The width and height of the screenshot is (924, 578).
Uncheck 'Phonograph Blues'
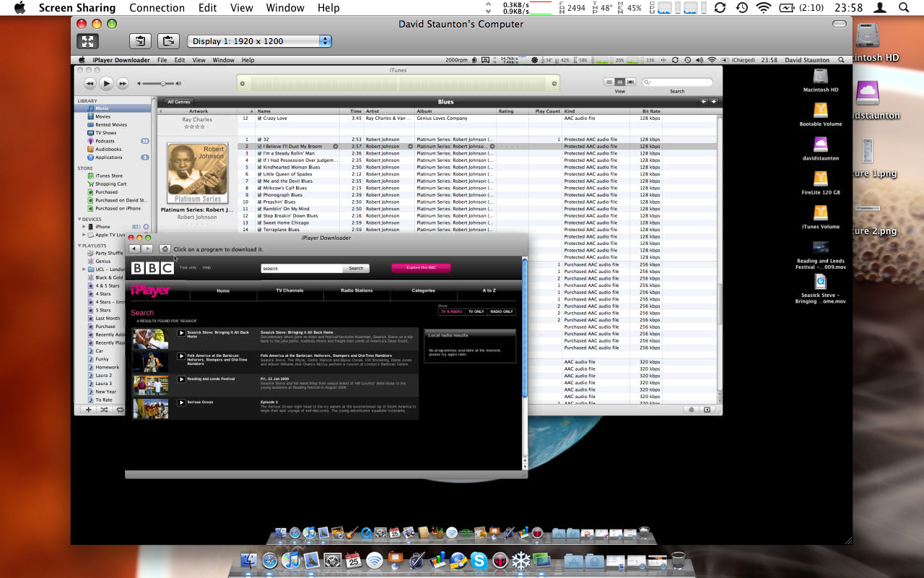tap(260, 195)
